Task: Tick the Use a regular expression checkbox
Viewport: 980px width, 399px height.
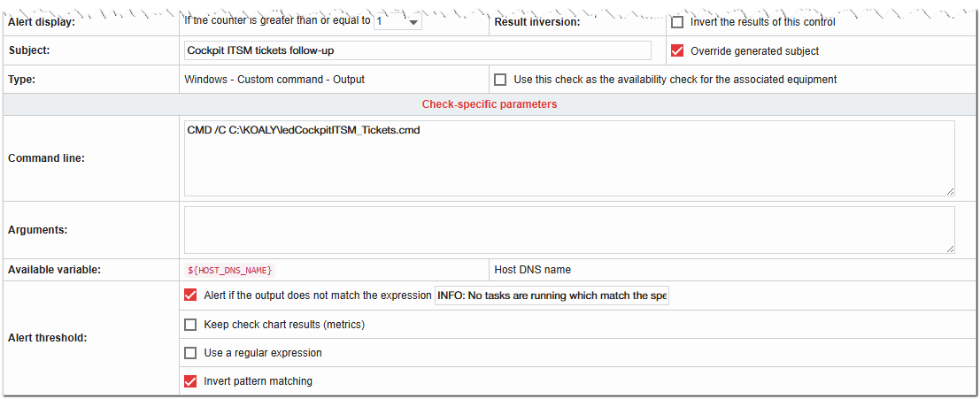Action: tap(190, 353)
